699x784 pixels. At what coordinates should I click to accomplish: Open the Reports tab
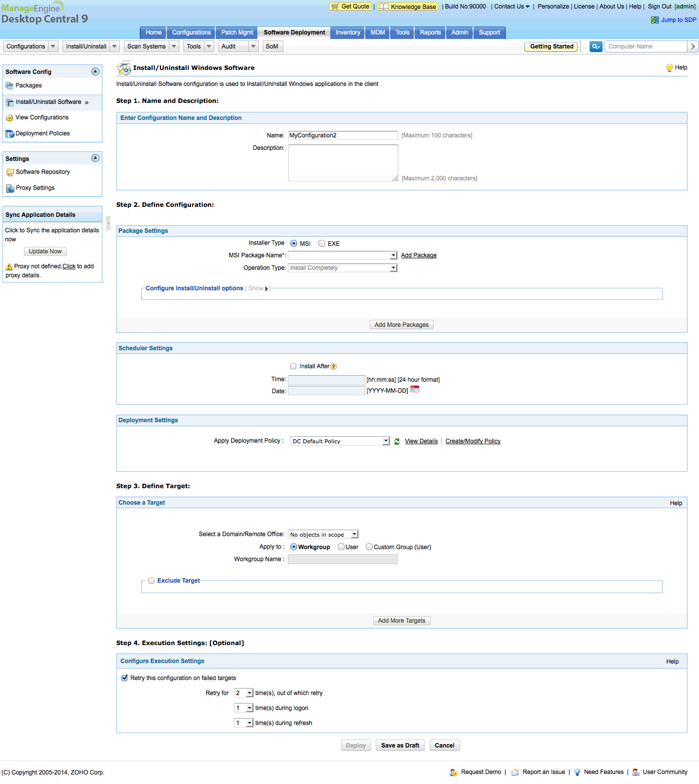coord(430,32)
